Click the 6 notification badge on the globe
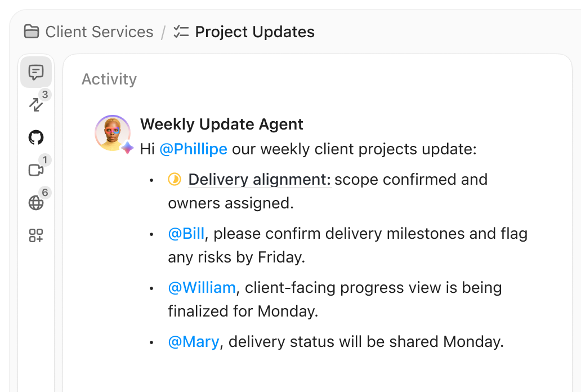This screenshot has width=581, height=392. tap(46, 193)
